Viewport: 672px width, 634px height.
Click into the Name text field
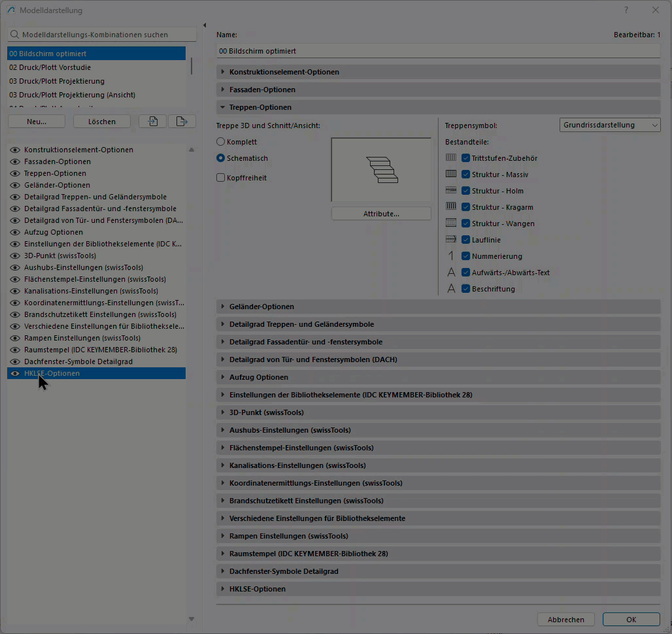coord(438,51)
